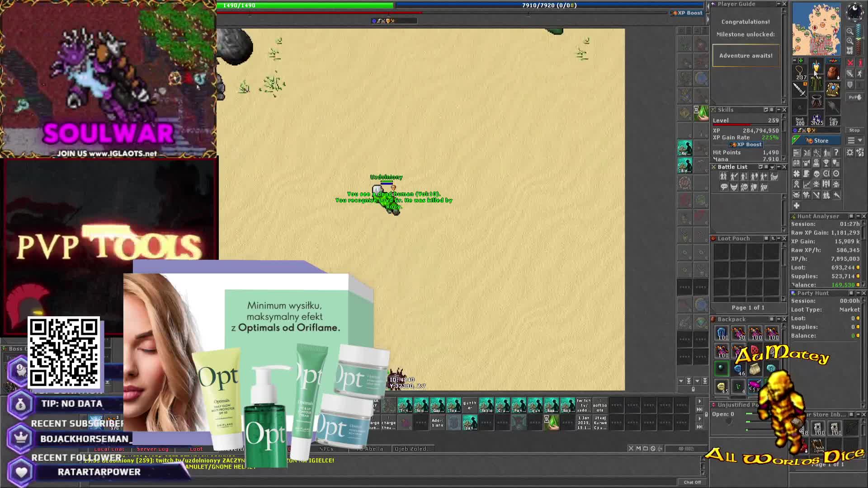Click the plus icon below the widget grid
The image size is (868, 488).
(797, 206)
